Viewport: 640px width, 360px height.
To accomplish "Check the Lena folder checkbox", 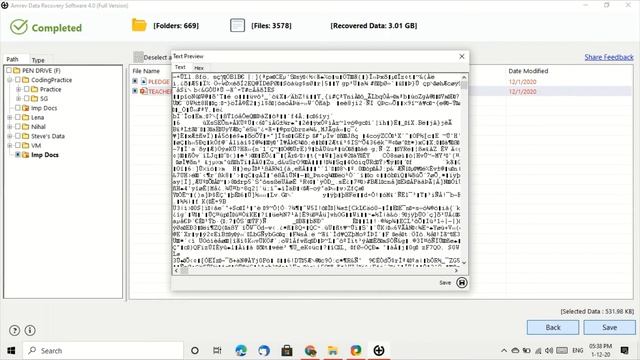I will 18,117.
